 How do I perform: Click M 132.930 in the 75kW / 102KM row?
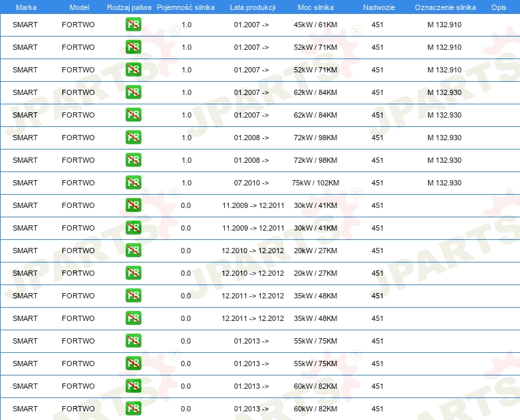(444, 183)
